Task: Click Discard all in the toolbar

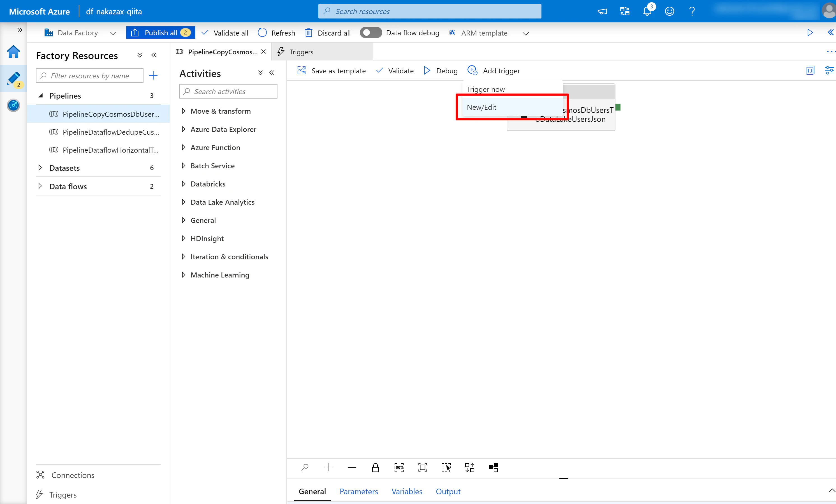Action: tap(328, 33)
